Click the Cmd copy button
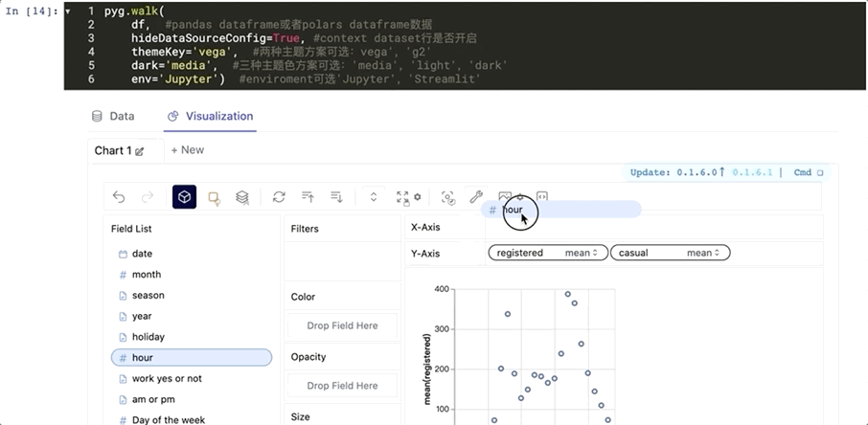868x425 pixels. click(809, 172)
